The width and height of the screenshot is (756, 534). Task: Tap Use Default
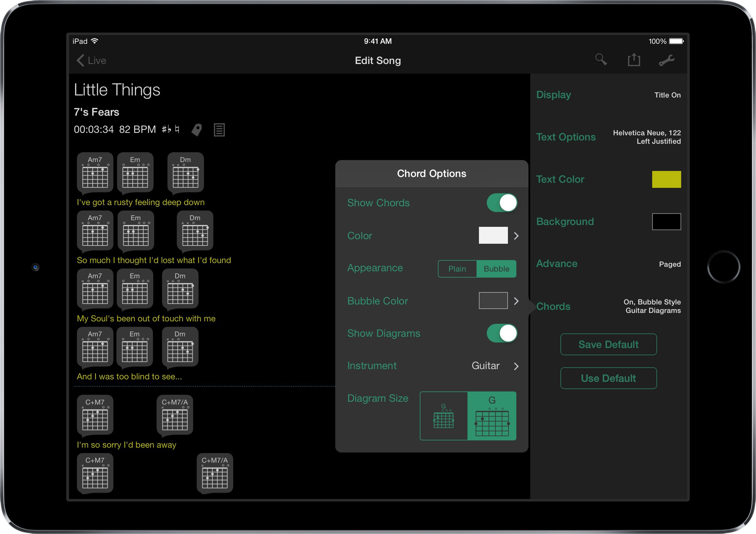608,378
